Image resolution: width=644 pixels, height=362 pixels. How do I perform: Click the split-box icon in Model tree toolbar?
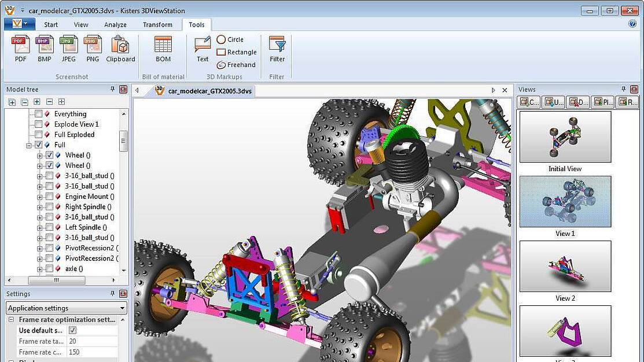pyautogui.click(x=61, y=102)
